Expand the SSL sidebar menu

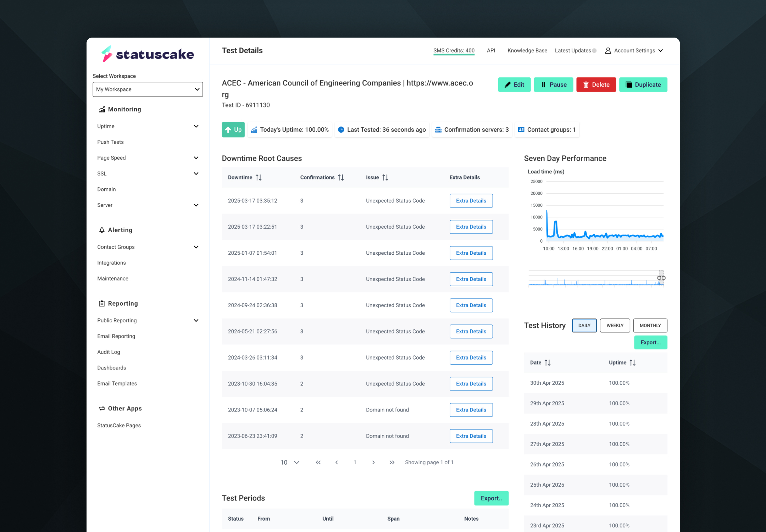point(196,173)
